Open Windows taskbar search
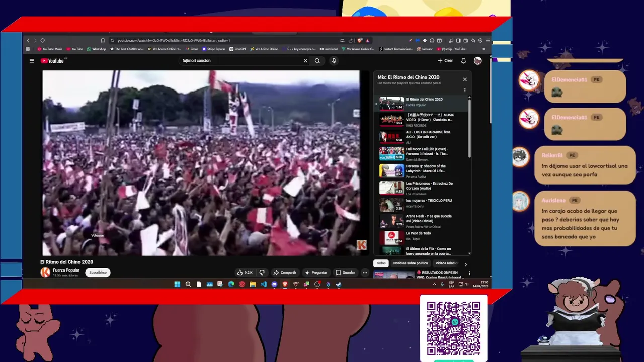The image size is (644, 362). (x=188, y=284)
